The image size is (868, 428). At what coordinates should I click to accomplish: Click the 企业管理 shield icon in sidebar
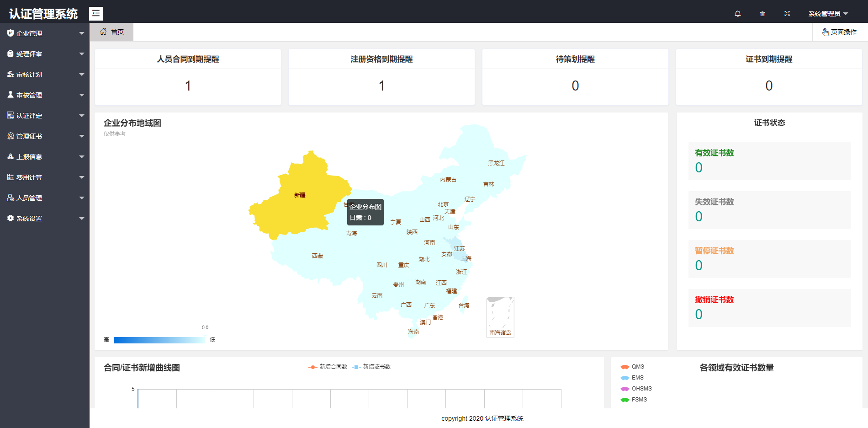(10, 33)
